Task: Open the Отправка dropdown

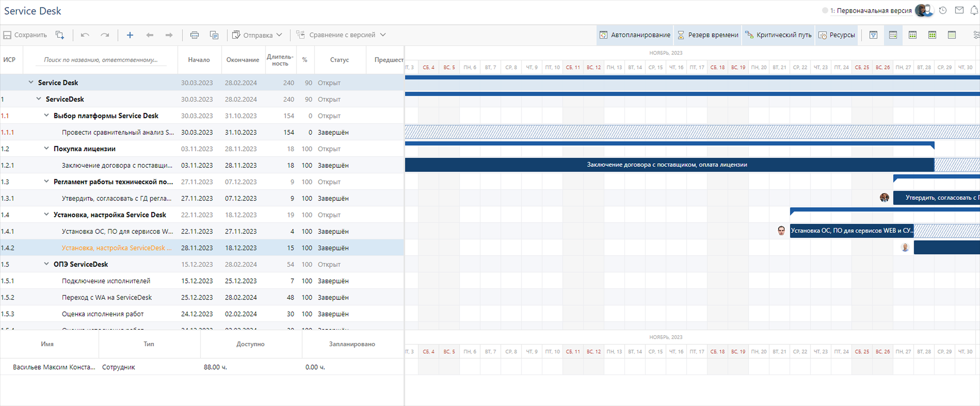Action: 258,35
